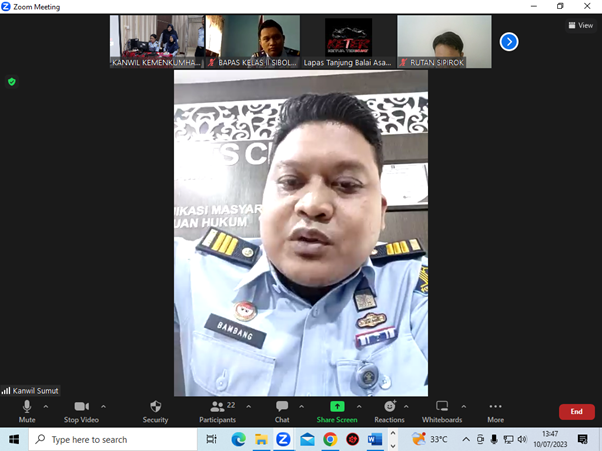The width and height of the screenshot is (602, 451).
Task: Open the More options menu
Action: (495, 411)
